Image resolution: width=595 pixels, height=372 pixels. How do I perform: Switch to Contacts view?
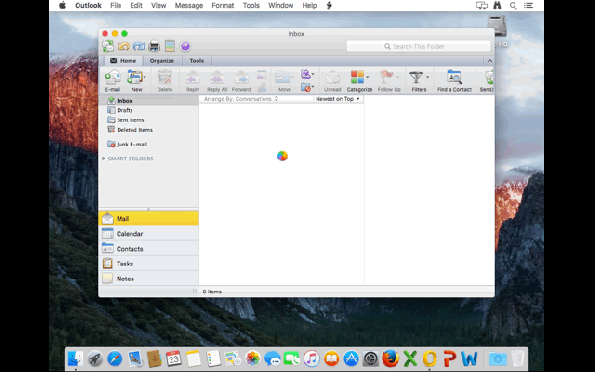148,249
